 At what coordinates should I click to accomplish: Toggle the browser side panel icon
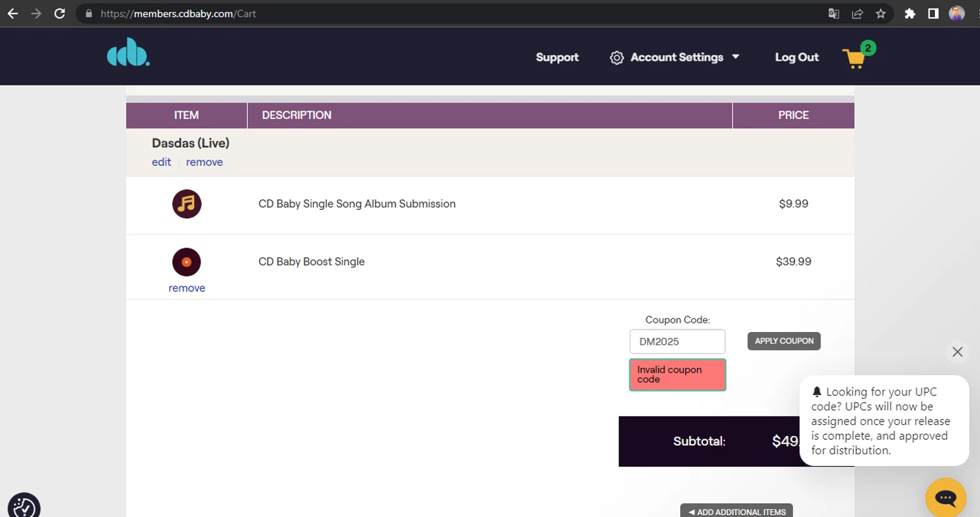click(x=933, y=13)
